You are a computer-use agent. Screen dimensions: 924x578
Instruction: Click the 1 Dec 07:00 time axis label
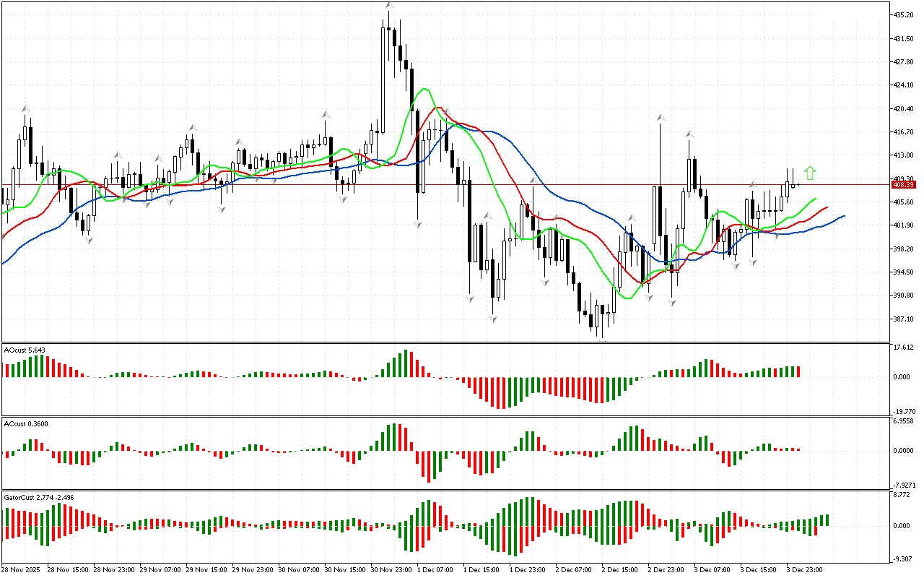tap(435, 569)
